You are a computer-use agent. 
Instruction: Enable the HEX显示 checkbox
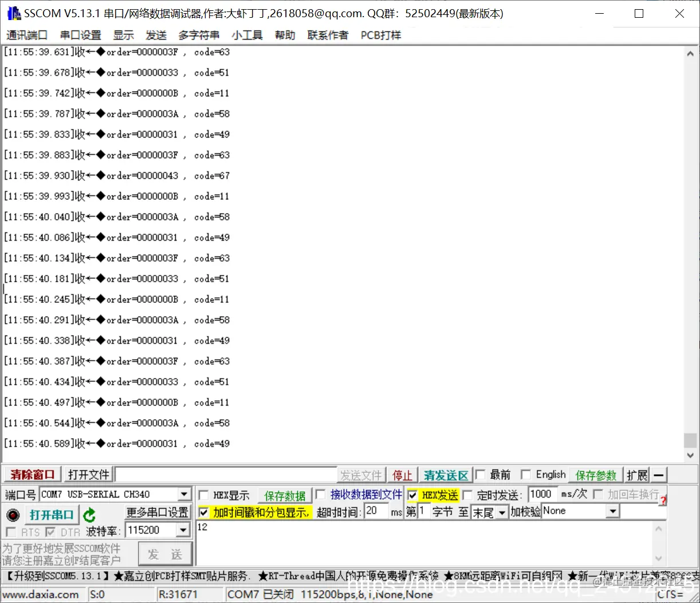pos(203,495)
